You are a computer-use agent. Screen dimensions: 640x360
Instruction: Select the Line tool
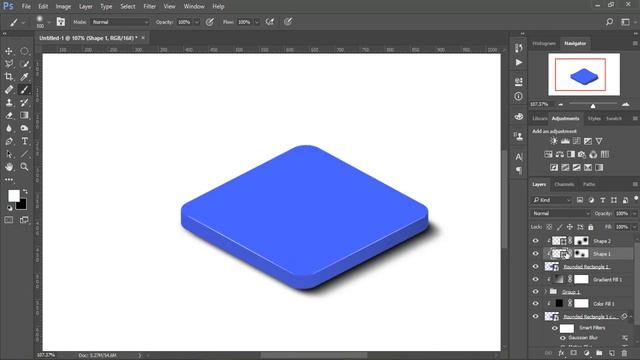[x=24, y=154]
